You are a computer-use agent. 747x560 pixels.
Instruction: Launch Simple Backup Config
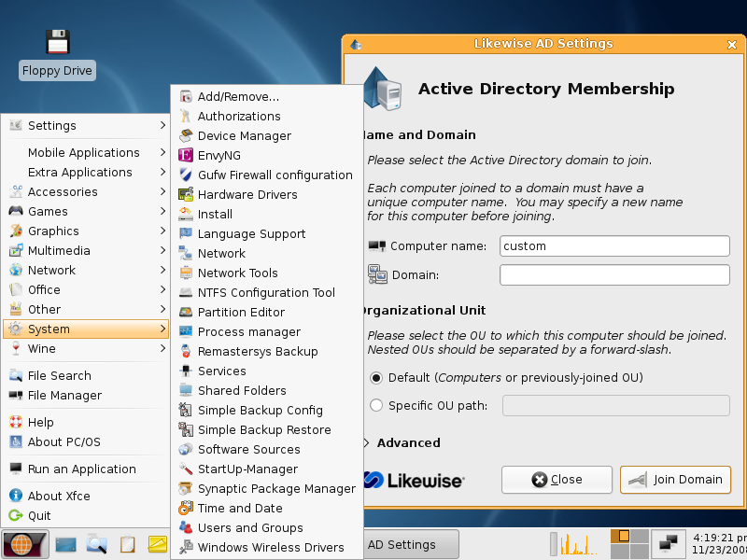pyautogui.click(x=267, y=410)
